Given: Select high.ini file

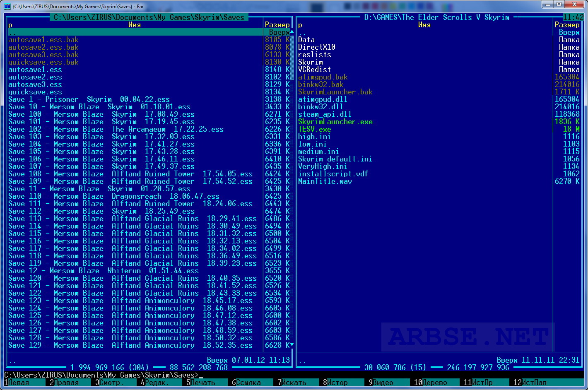Looking at the screenshot, I should pyautogui.click(x=315, y=137).
